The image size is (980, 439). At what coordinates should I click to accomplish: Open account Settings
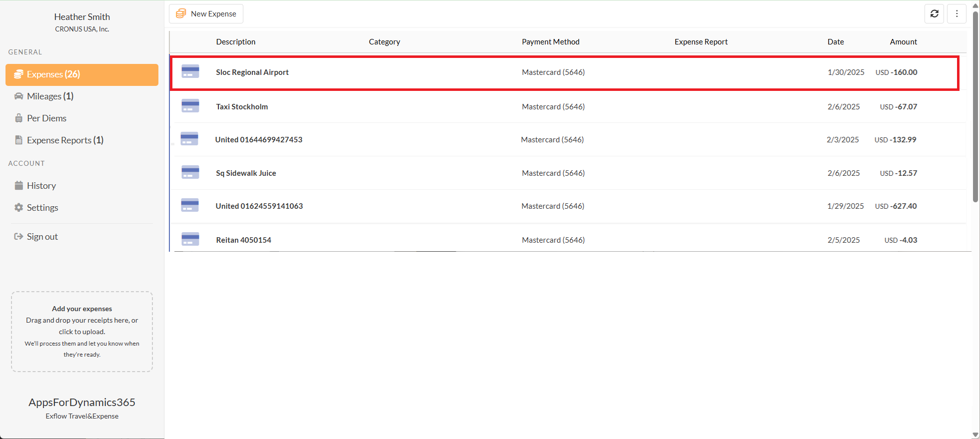(42, 208)
